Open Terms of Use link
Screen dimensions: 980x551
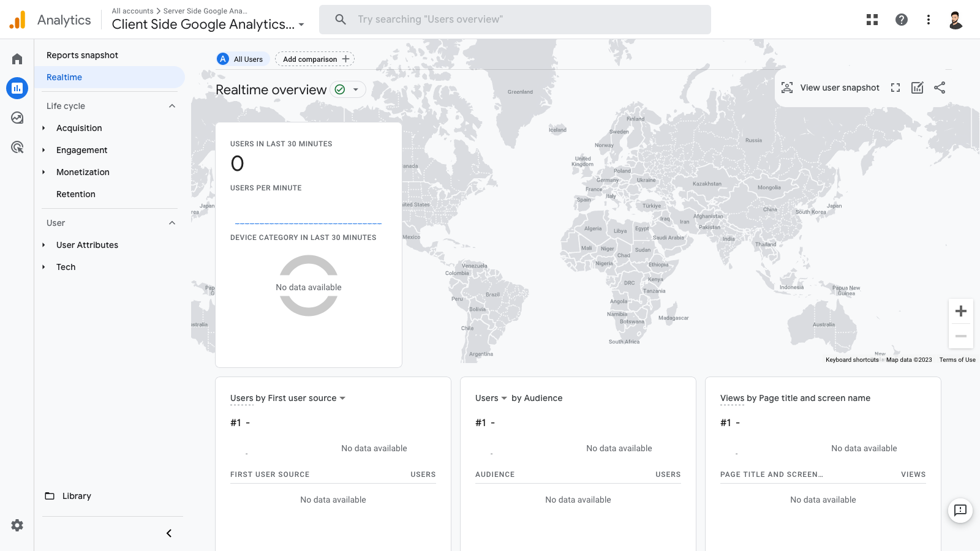[957, 360]
